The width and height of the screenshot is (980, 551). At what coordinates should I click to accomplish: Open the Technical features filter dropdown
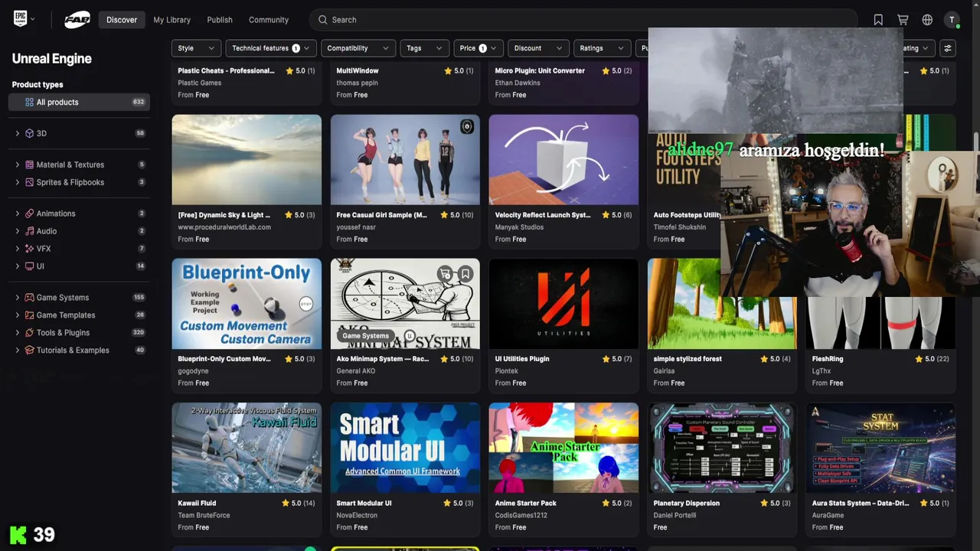[271, 48]
